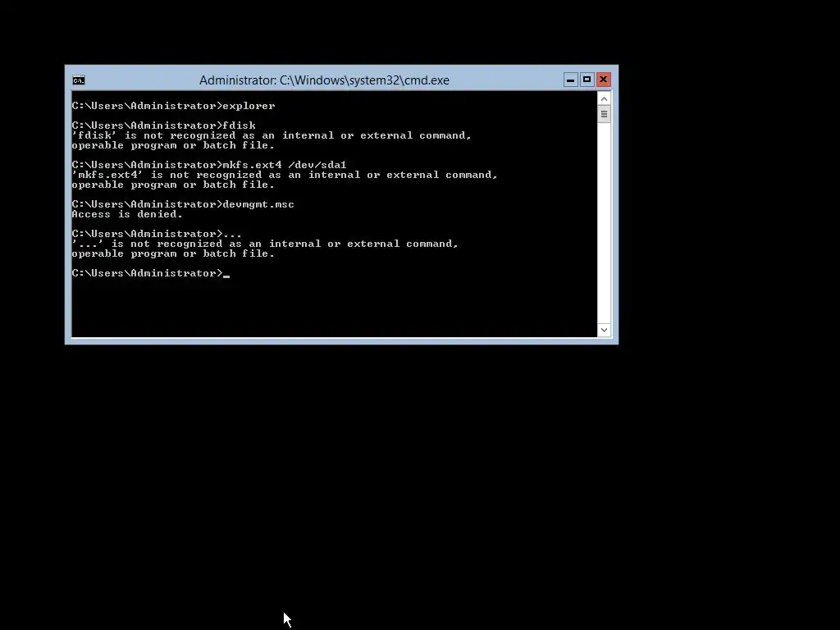Screen dimensions: 840x630
Task: Click the scrollbar down arrow in cmd
Action: coord(604,330)
